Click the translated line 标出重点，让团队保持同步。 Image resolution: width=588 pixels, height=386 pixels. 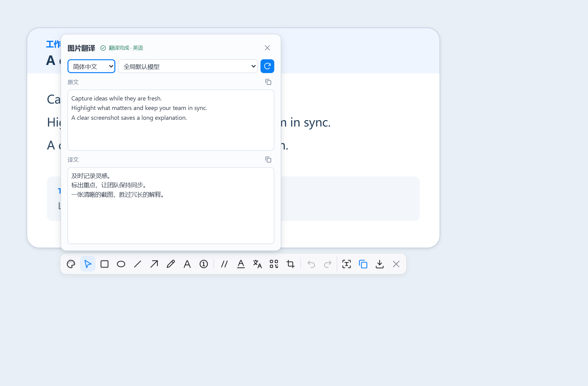[109, 185]
